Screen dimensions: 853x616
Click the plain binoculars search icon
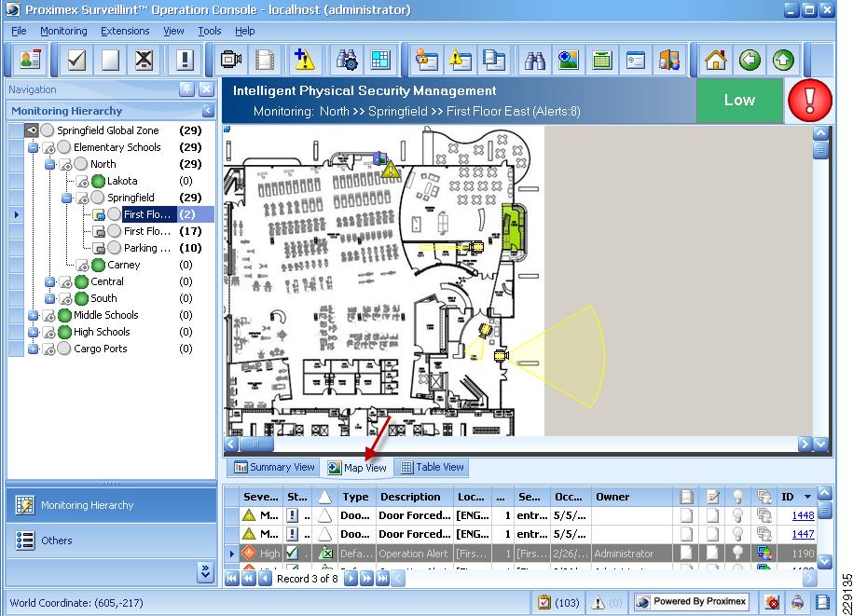[535, 60]
